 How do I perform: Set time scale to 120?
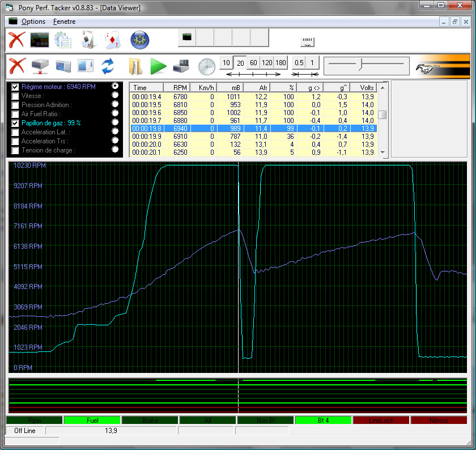(x=267, y=63)
